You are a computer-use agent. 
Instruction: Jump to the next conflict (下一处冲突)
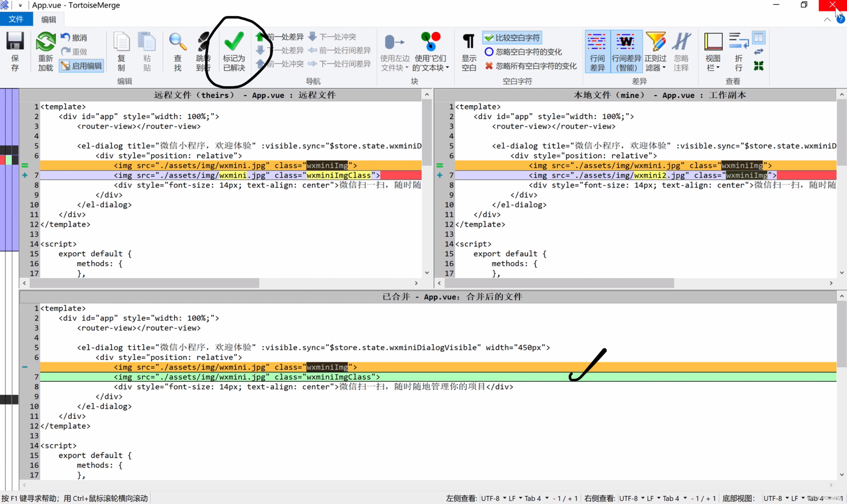click(x=333, y=37)
